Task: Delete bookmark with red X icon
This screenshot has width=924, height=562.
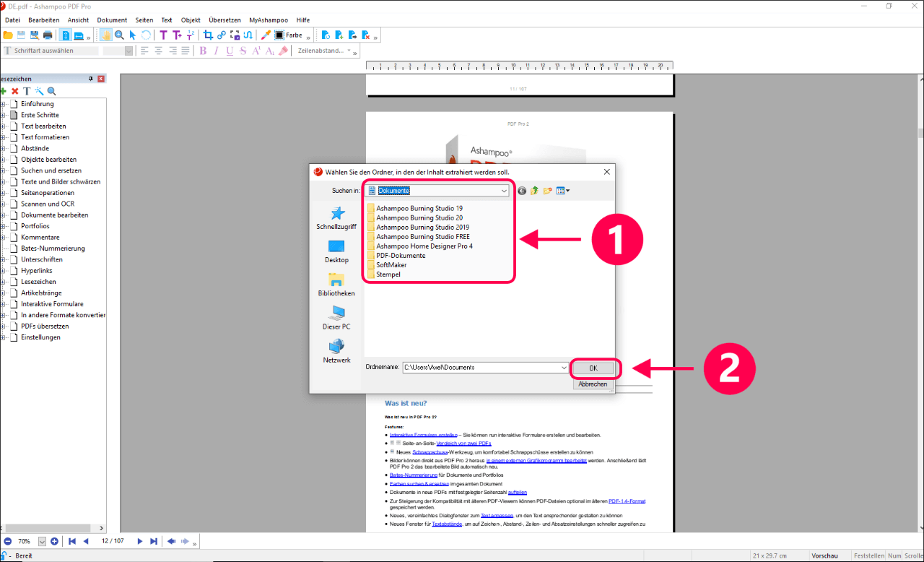Action: tap(14, 91)
